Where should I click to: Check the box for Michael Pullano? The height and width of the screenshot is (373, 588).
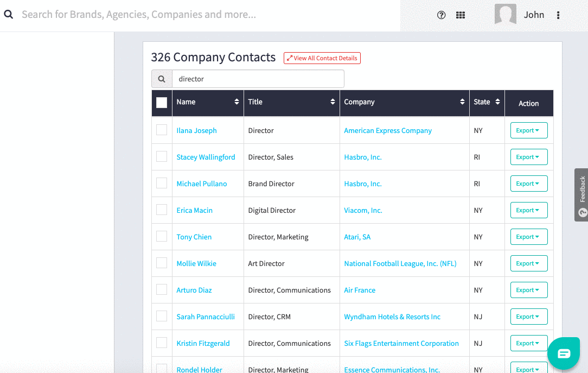(x=162, y=183)
